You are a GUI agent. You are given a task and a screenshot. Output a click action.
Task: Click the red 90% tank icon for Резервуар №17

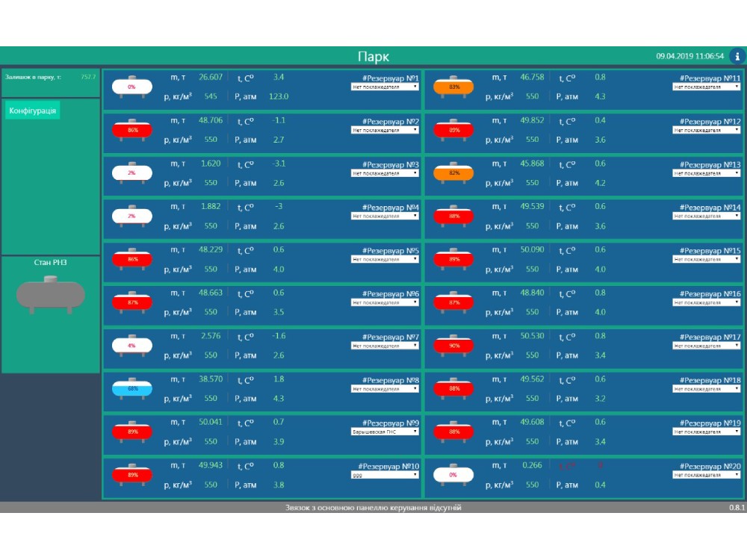coord(454,346)
